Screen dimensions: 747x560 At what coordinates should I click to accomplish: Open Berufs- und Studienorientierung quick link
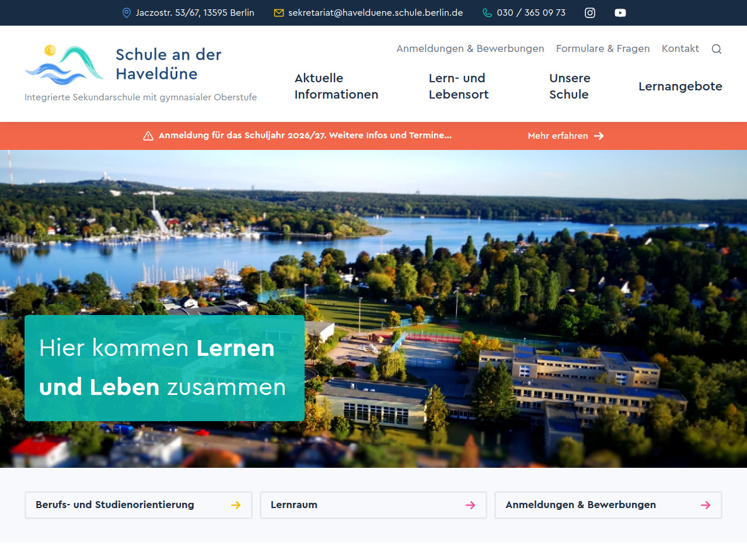click(138, 505)
